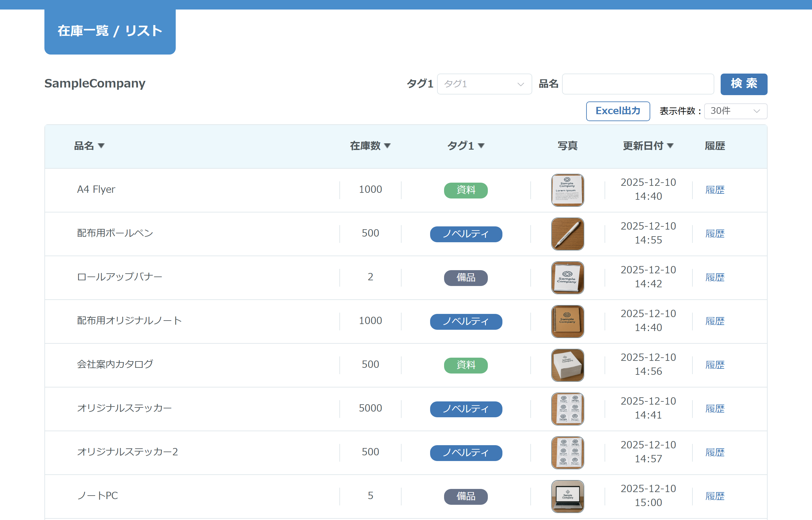Click the 2025-12-10 15:00 update date
812x520 pixels.
tap(648, 496)
